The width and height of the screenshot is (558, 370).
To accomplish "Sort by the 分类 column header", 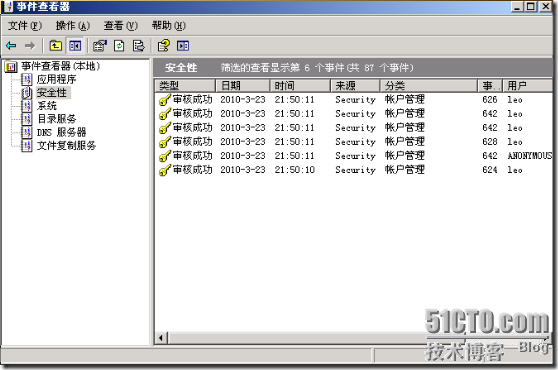I will tap(429, 86).
